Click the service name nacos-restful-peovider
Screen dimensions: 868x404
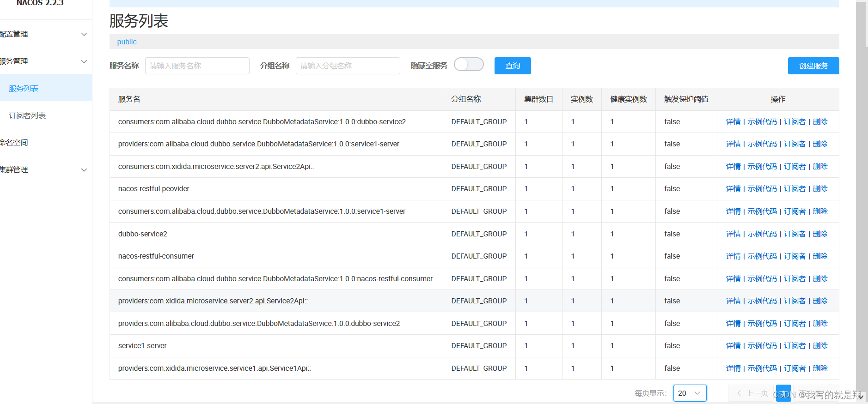(x=154, y=189)
